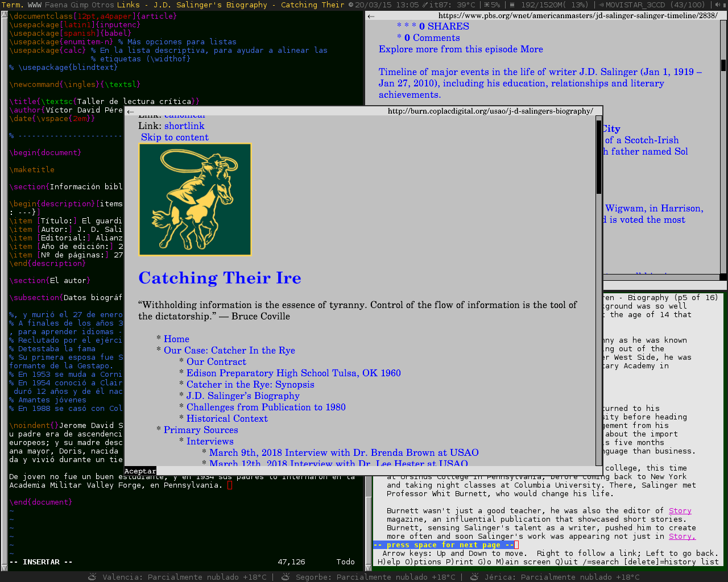This screenshot has width=728, height=582.
Task: Click the \documentclass line in Vim
Action: point(93,16)
